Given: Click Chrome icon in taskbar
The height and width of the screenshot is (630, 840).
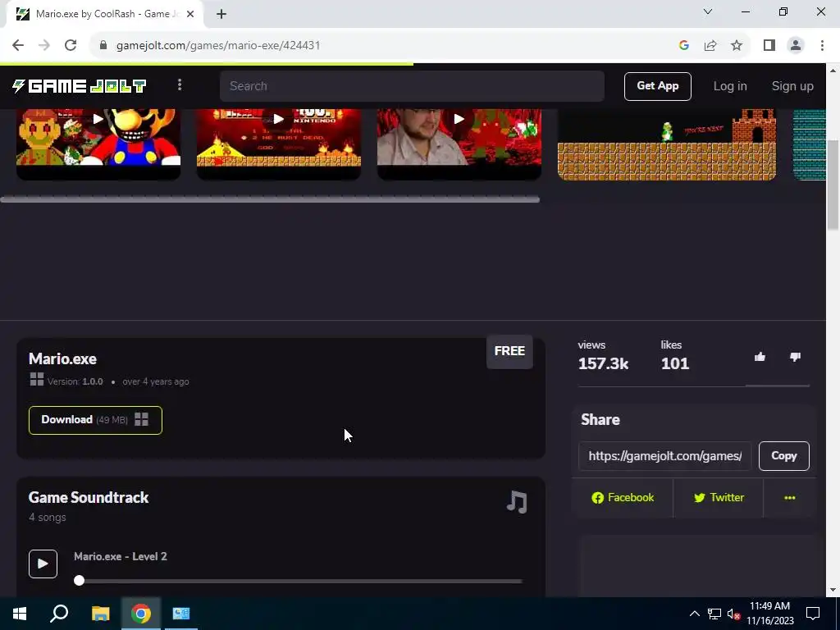Looking at the screenshot, I should pos(141,614).
